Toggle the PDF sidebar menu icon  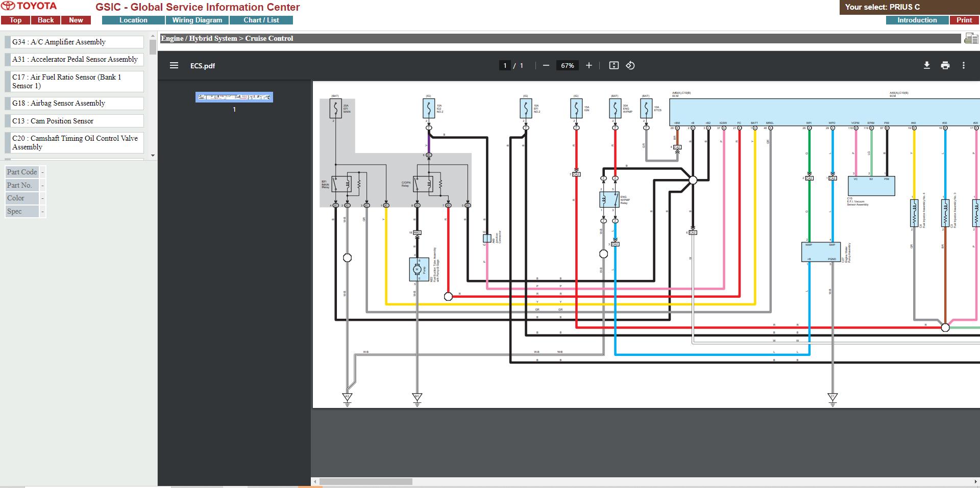tap(174, 65)
